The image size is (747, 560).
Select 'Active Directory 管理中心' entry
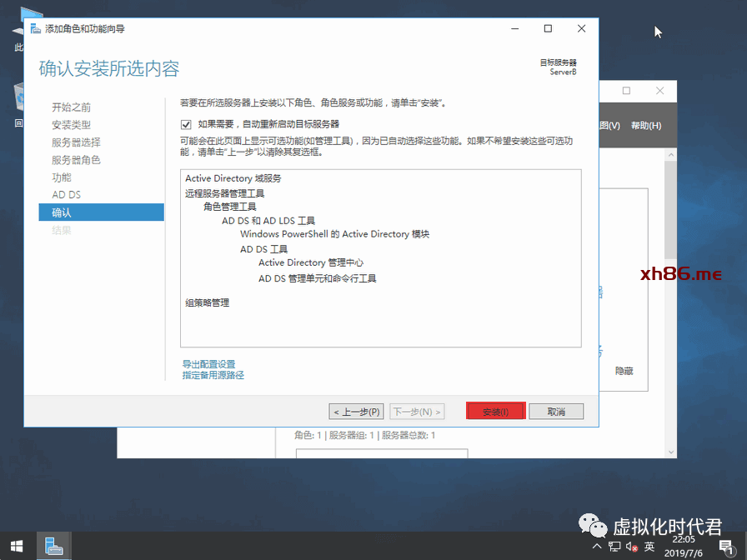pos(311,262)
